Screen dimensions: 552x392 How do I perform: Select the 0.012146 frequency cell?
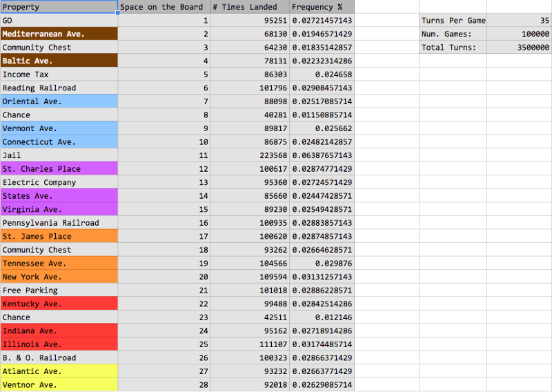point(322,317)
